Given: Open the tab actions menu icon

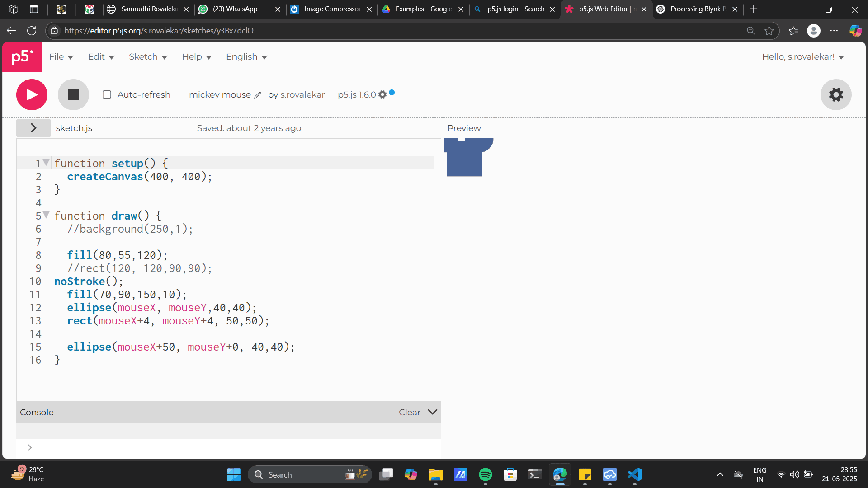Looking at the screenshot, I should point(34,9).
